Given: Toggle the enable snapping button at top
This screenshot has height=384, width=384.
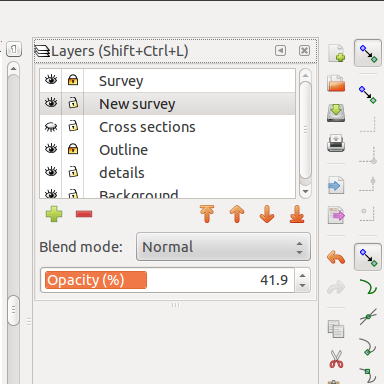Looking at the screenshot, I should tap(368, 53).
